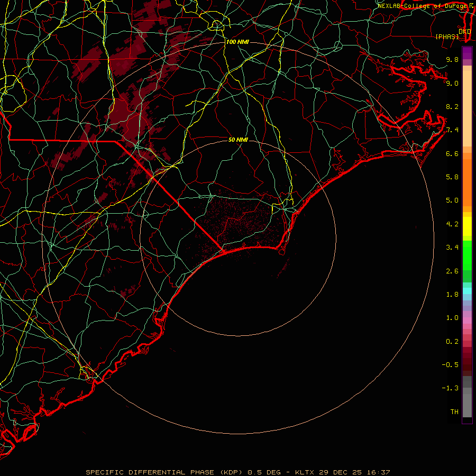Viewport: 476px width, 476px height.
Task: Click the 7.4 value on the color scale
Action: (452, 130)
